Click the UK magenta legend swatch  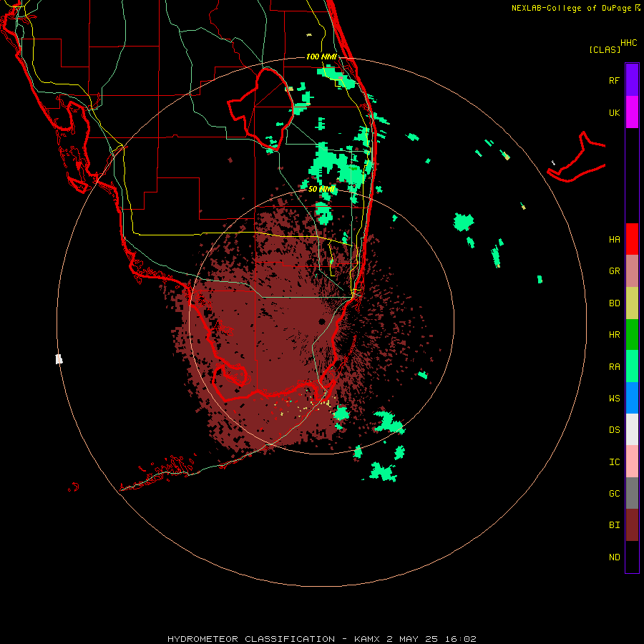[632, 112]
